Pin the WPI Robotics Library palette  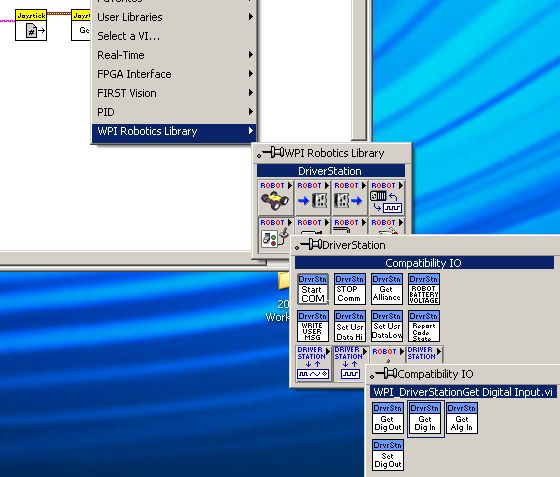point(270,153)
